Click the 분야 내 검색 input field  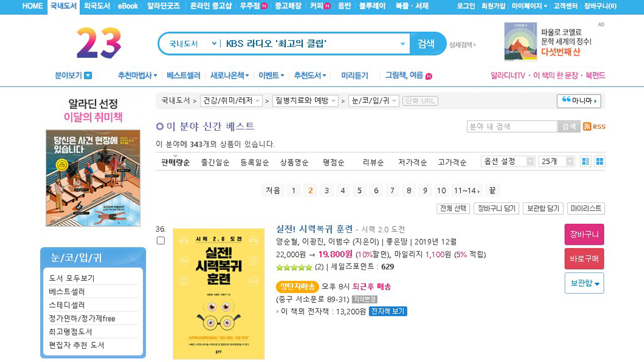click(x=512, y=127)
